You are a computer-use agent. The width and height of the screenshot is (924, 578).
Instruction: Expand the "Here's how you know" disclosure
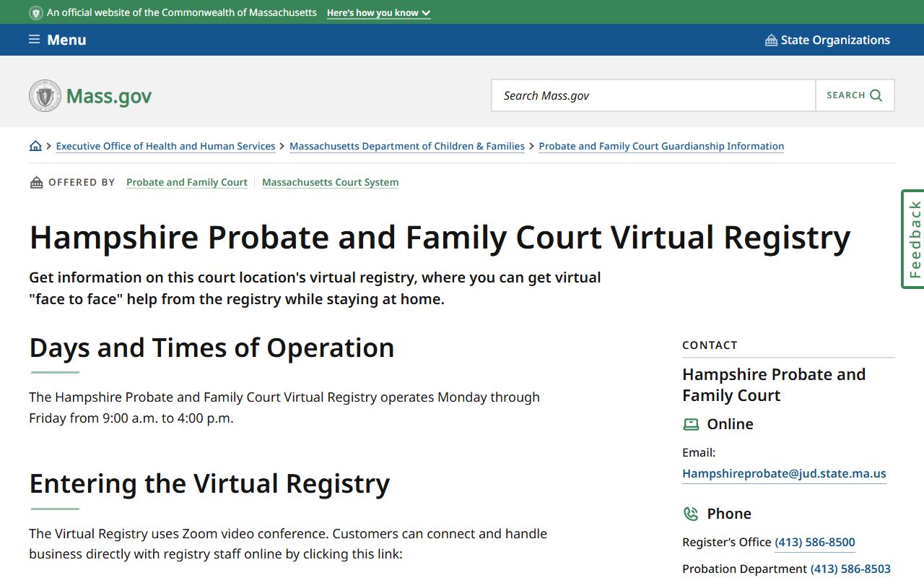tap(378, 13)
